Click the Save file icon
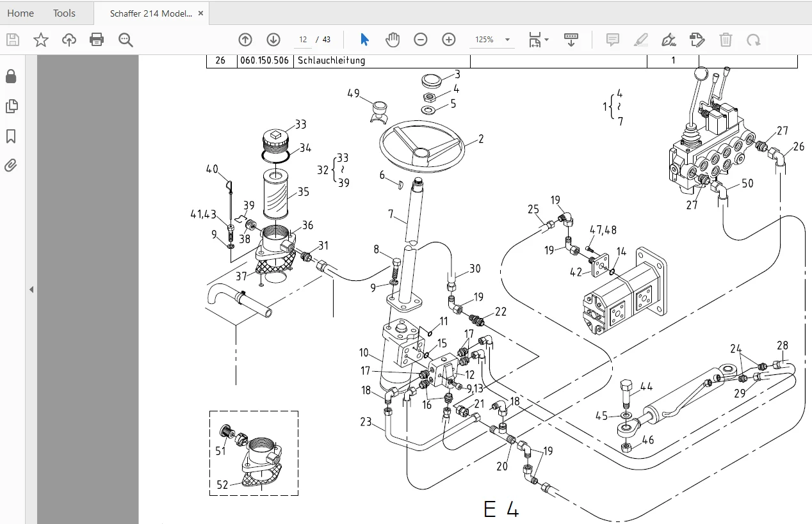This screenshot has width=812, height=524. click(13, 40)
